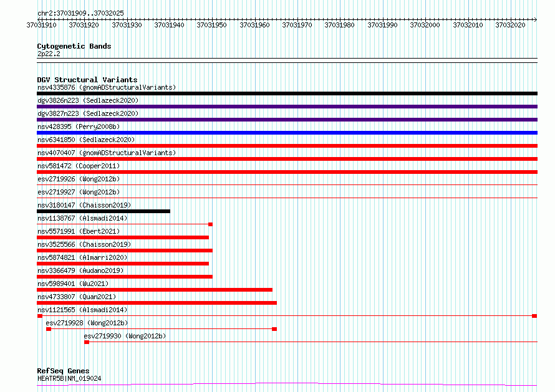This screenshot has width=555, height=392.
Task: Click the red start block of esv2719930
Action: point(87,342)
